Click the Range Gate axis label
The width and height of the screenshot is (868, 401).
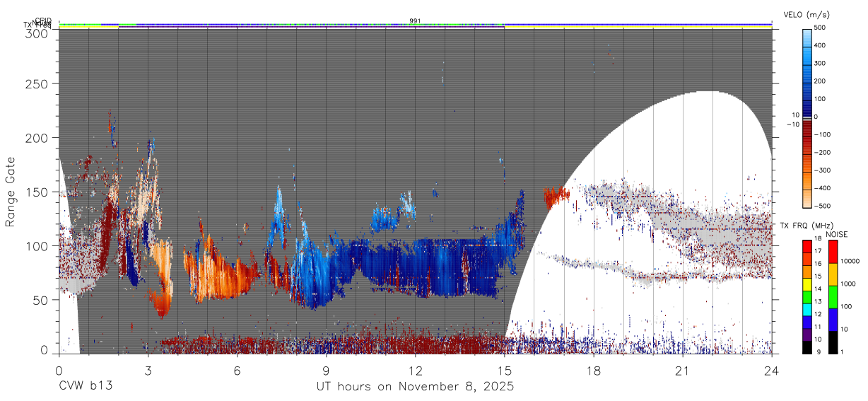11,192
